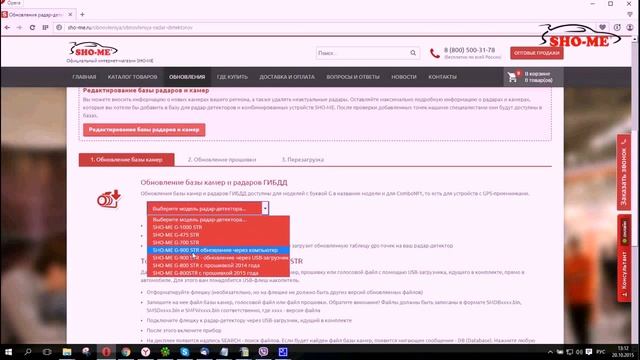Choose SHO-ME G-800STR with 2015 firmware
The height and width of the screenshot is (360, 640).
[x=218, y=273]
